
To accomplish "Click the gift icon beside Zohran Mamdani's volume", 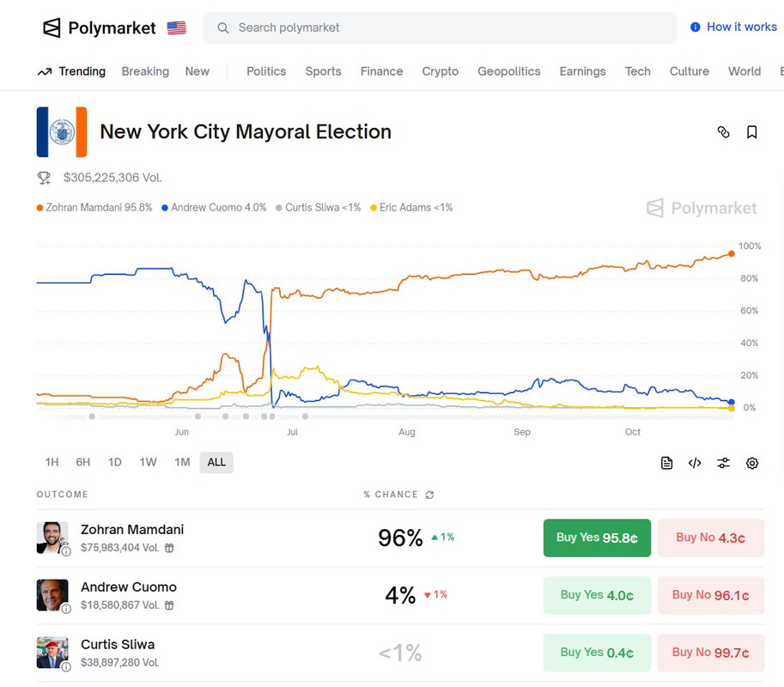I will click(x=169, y=548).
